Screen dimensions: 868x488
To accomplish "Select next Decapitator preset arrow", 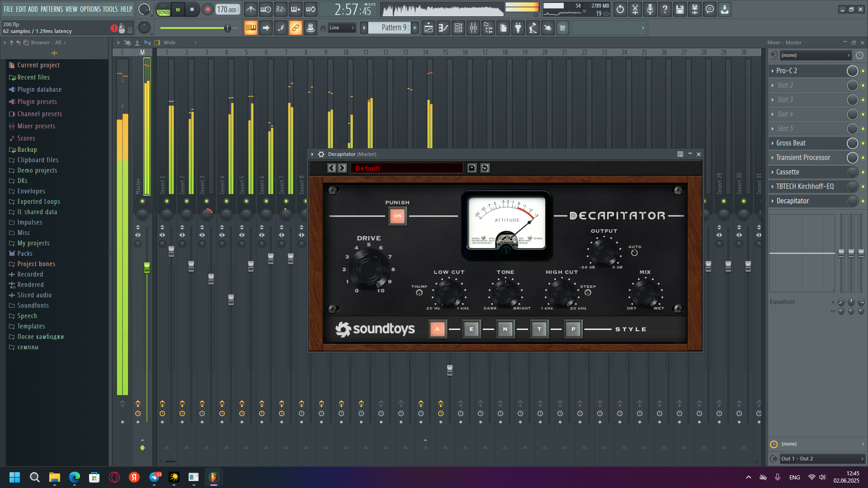I will (x=342, y=168).
